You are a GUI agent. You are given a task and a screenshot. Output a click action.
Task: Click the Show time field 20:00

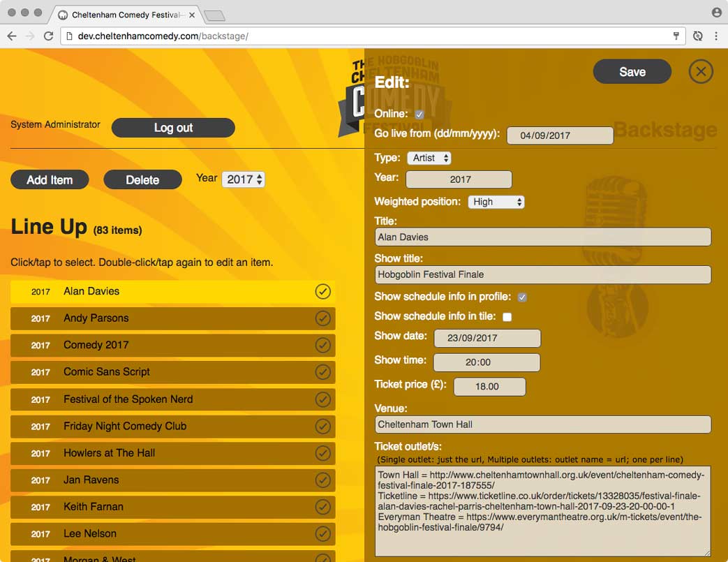[x=486, y=362]
